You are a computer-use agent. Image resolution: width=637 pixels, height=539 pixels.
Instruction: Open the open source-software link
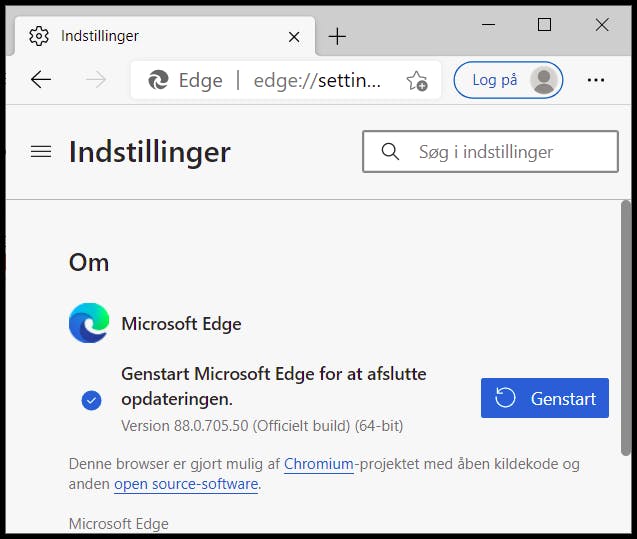tap(186, 484)
